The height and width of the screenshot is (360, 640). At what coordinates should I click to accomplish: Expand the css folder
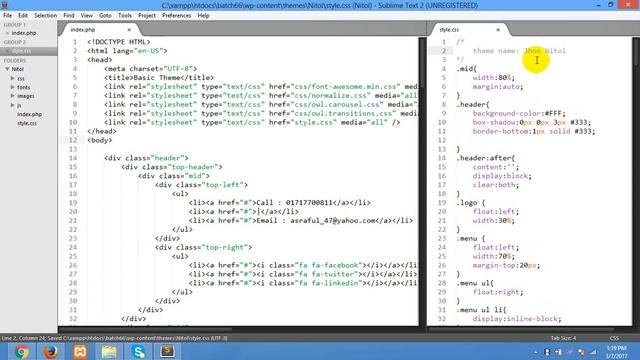[x=13, y=78]
